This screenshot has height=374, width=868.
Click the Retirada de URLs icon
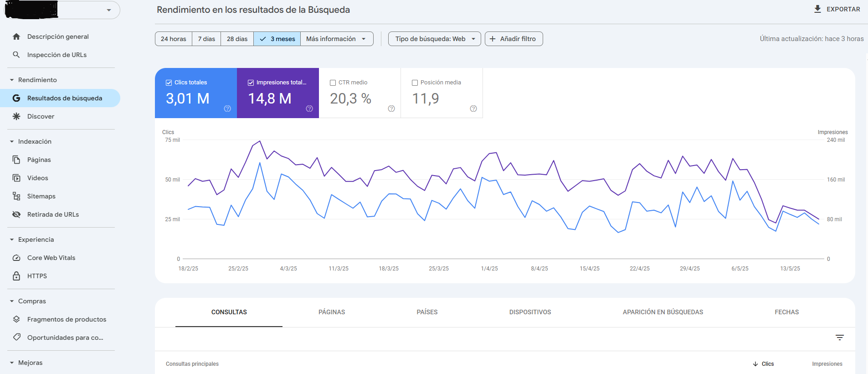coord(16,214)
